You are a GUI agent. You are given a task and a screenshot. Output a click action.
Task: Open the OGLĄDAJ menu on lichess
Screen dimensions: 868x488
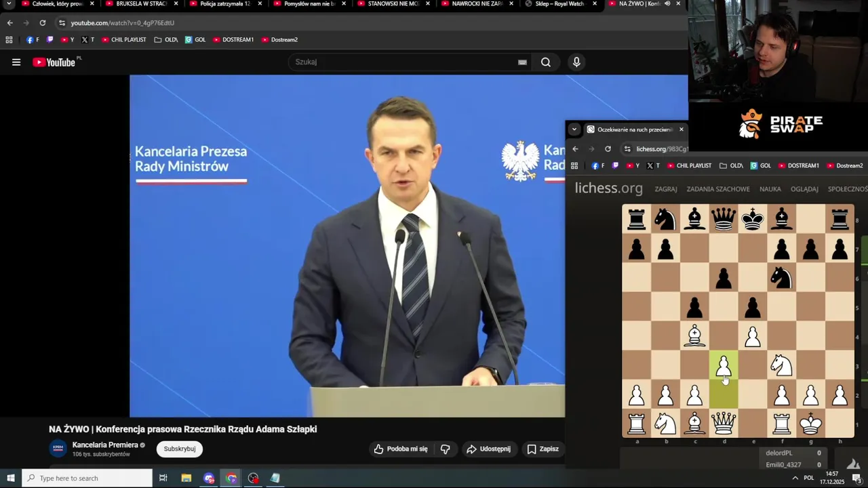[804, 189]
